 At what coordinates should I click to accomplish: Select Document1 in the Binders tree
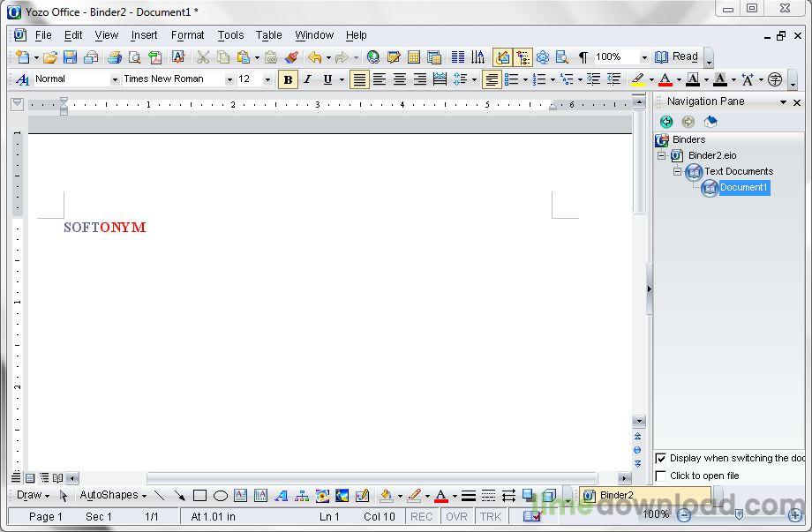744,187
